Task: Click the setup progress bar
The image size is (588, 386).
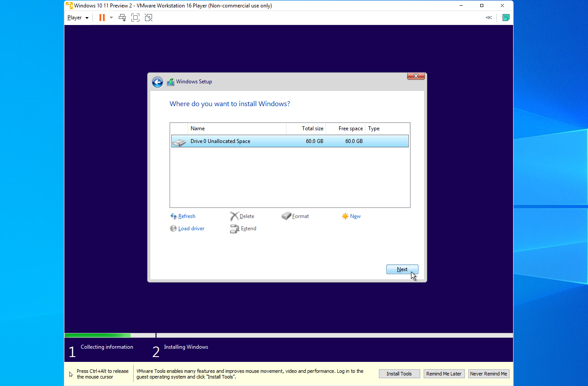Action: click(288, 336)
